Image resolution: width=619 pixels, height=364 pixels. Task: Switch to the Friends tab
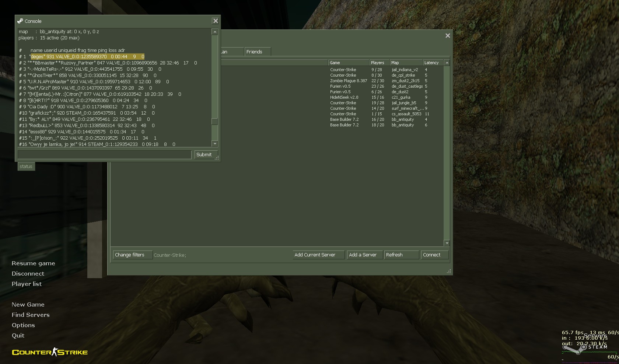point(257,52)
